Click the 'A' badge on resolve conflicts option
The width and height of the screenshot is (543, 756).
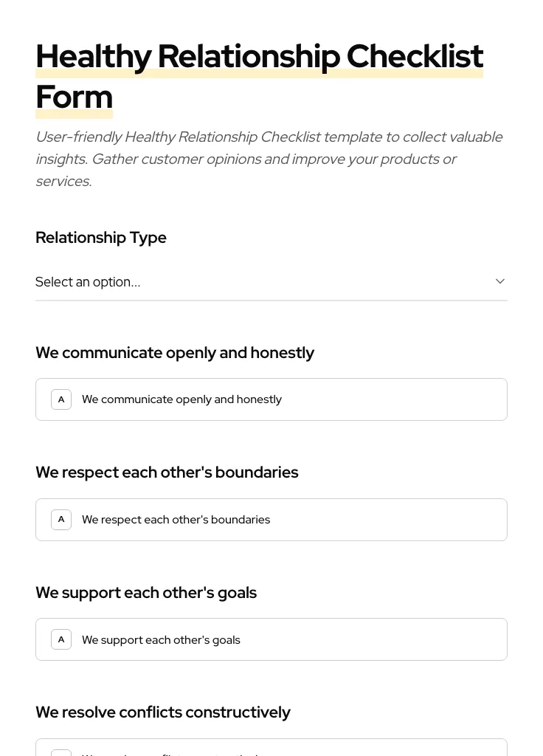[x=61, y=753]
